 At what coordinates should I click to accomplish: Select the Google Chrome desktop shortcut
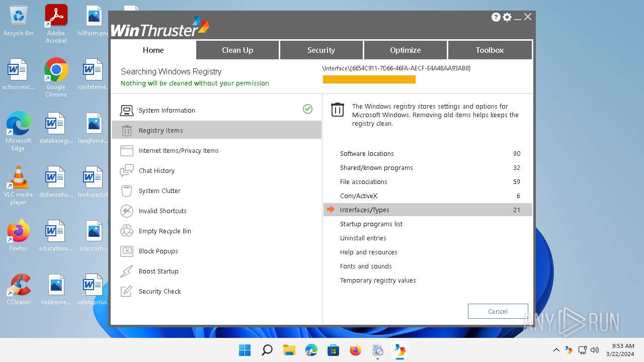(x=56, y=77)
